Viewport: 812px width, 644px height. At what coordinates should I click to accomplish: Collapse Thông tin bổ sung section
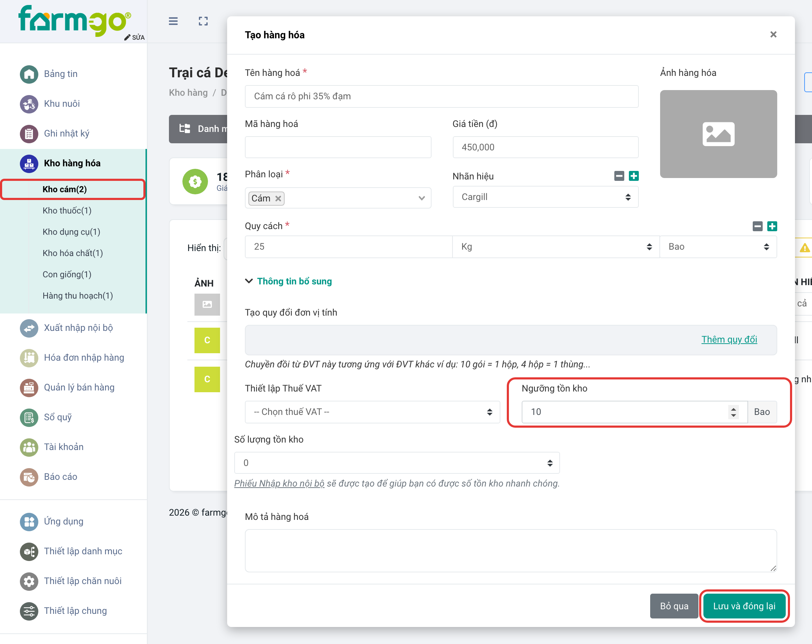tap(289, 281)
